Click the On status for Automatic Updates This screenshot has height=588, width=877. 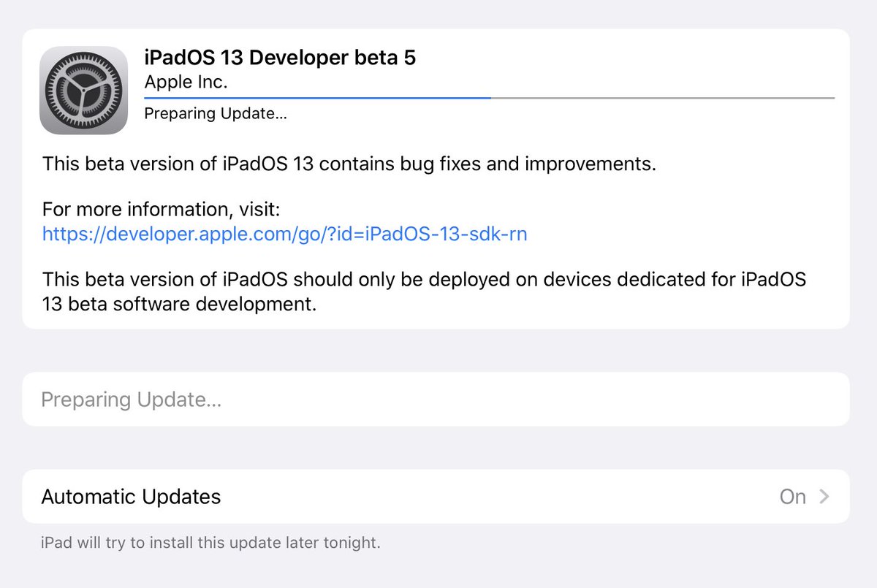793,497
